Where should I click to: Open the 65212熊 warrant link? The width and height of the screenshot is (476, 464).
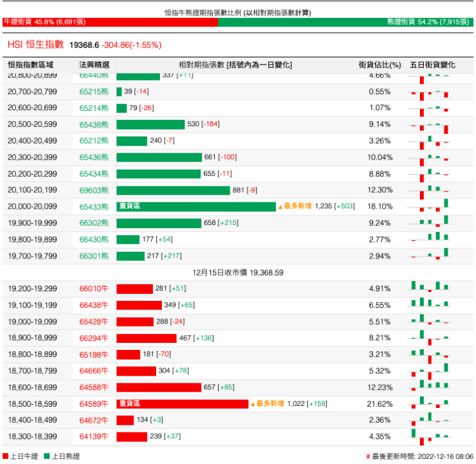pyautogui.click(x=94, y=141)
